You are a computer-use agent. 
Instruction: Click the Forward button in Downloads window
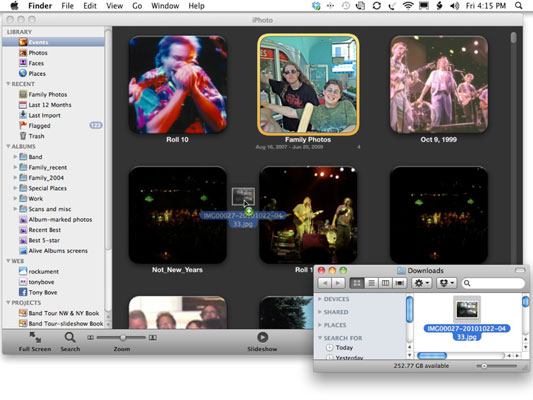click(x=338, y=283)
